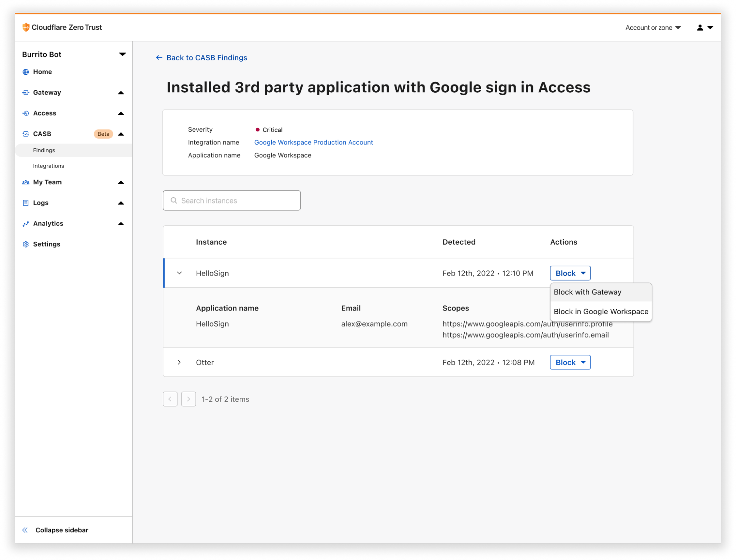The width and height of the screenshot is (736, 560).
Task: Expand the HelloSign instance row
Action: 179,273
